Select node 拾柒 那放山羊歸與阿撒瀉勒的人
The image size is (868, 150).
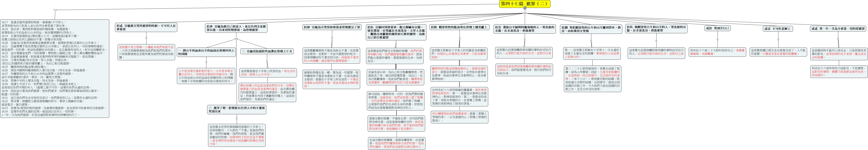[524, 29]
